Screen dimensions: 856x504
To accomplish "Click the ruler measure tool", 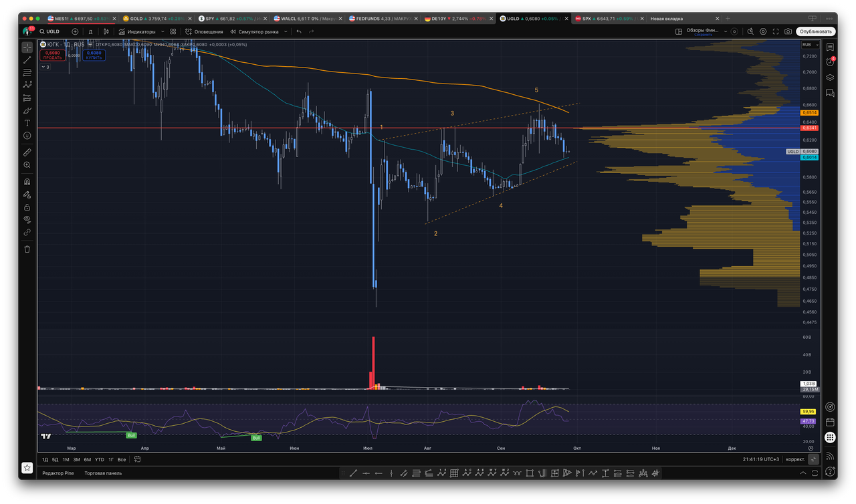I will pos(27,152).
